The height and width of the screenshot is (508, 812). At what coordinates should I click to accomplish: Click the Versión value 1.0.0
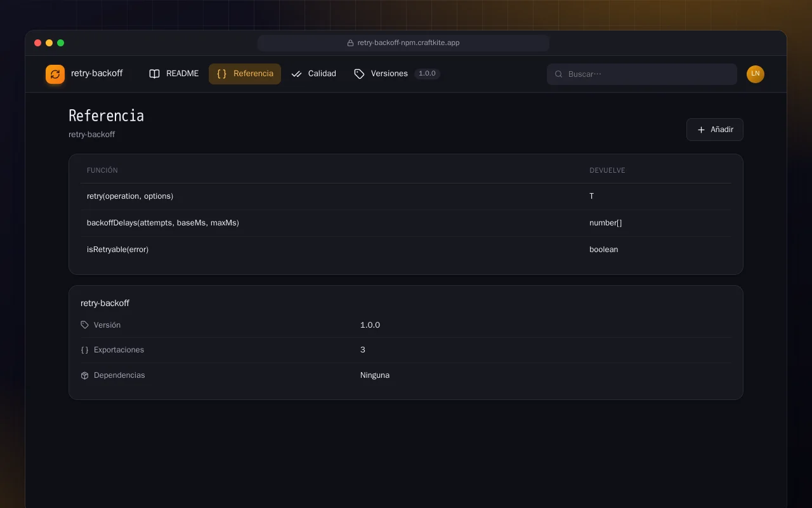coord(370,325)
